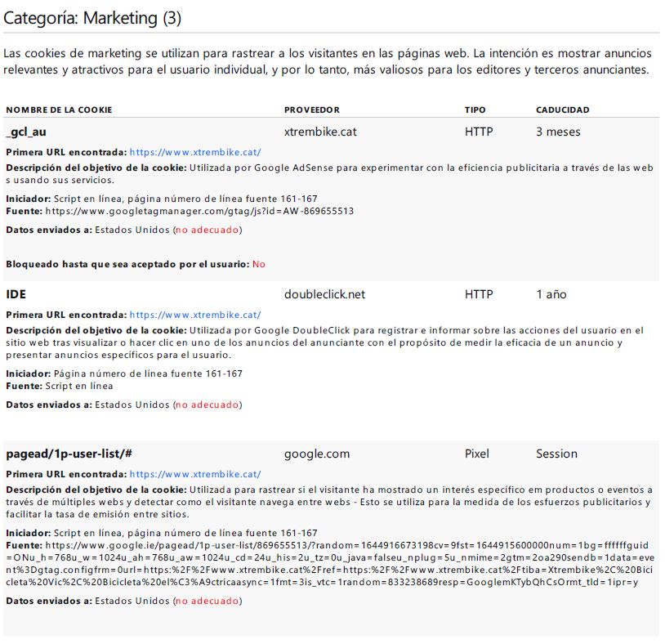Image resolution: width=665 pixels, height=644 pixels.
Task: Click the 'google.com' provider entry
Action: pos(316,454)
